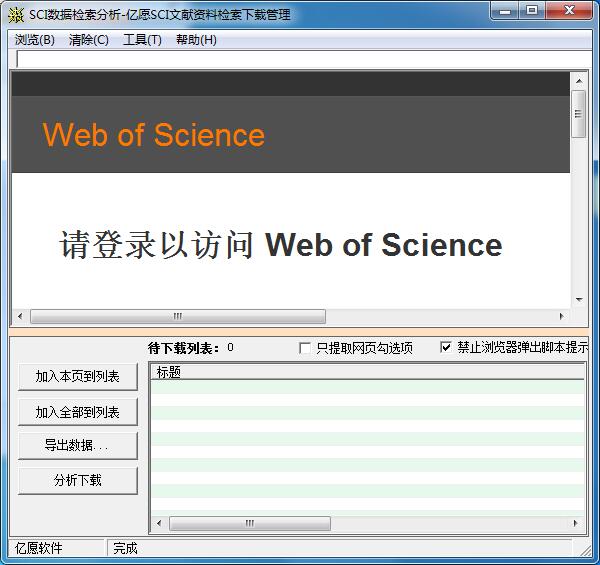This screenshot has height=565, width=600.
Task: Open the 清除(C) menu
Action: pyautogui.click(x=89, y=40)
